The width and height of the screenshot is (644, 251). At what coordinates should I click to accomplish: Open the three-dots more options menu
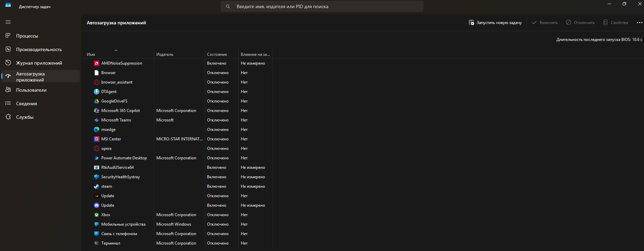pyautogui.click(x=639, y=23)
